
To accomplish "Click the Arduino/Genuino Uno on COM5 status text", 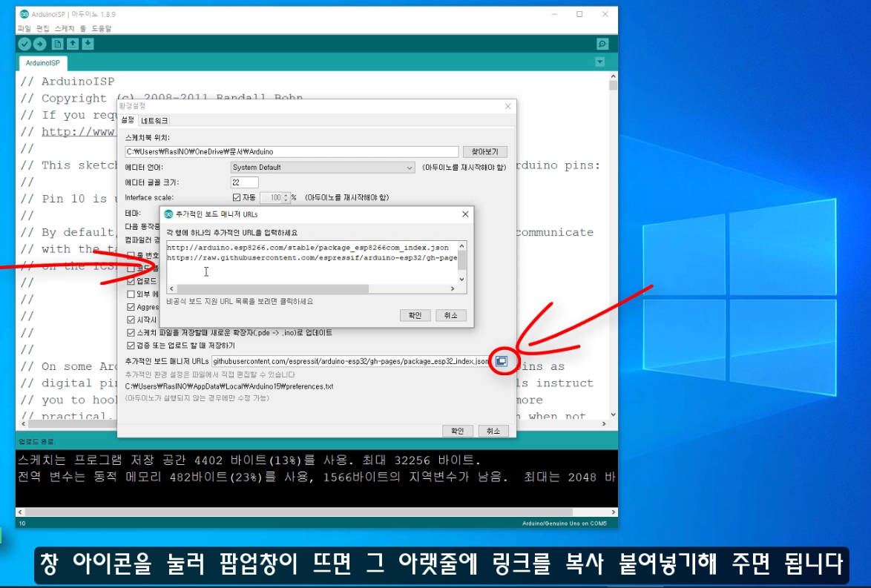I will 565,523.
